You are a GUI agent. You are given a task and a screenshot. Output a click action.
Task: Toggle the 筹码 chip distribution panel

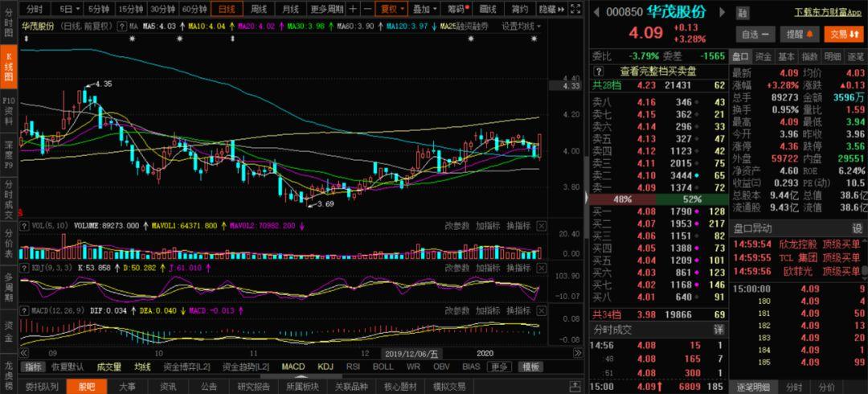point(458,9)
